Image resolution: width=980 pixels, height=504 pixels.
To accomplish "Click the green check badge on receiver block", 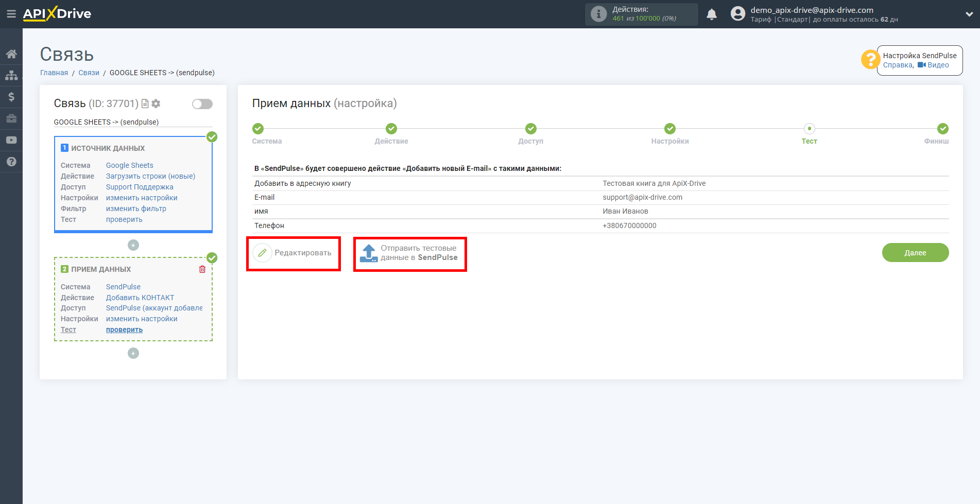I will pyautogui.click(x=212, y=258).
